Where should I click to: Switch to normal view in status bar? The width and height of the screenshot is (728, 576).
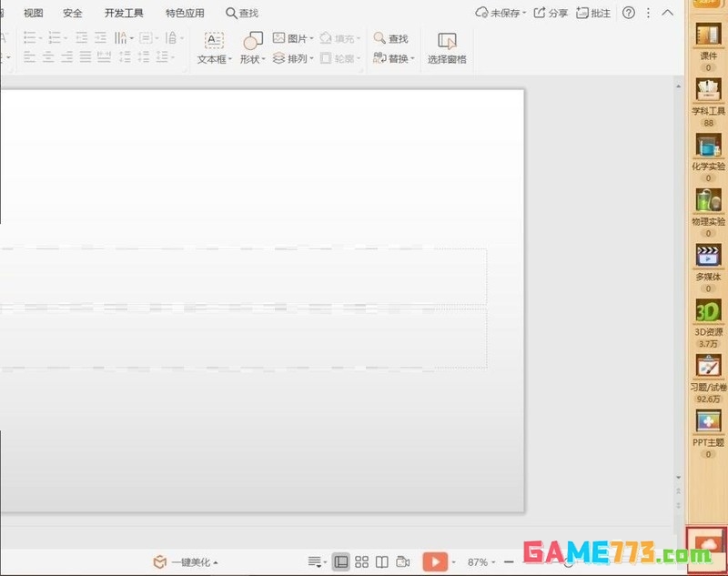point(340,562)
